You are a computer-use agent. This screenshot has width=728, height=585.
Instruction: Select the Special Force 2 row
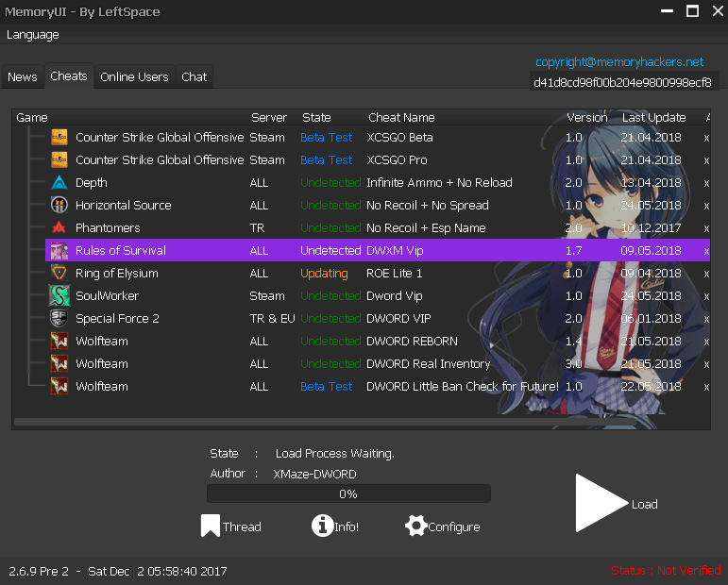pyautogui.click(x=378, y=318)
